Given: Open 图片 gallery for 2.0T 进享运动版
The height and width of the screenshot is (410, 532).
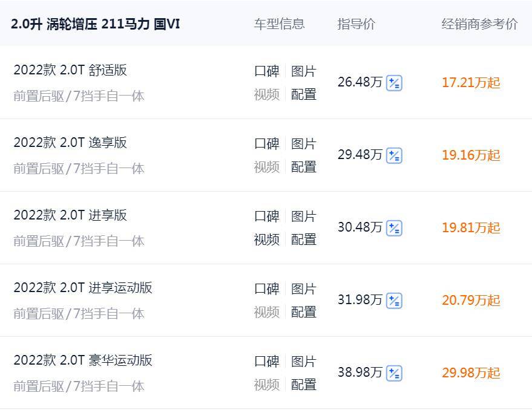Looking at the screenshot, I should click(305, 289).
